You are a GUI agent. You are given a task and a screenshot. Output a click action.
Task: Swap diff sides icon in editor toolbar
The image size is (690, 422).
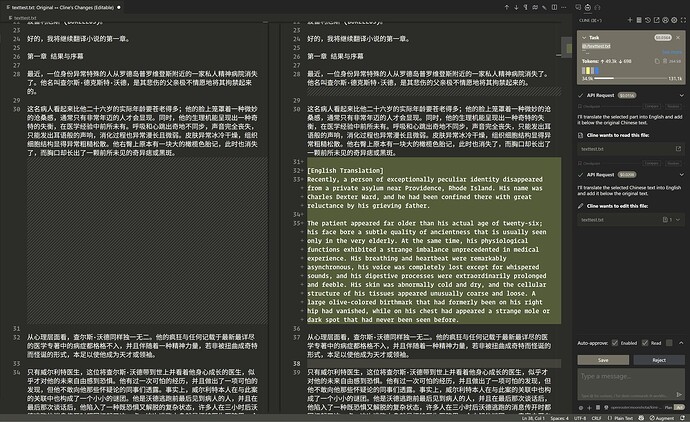(535, 7)
